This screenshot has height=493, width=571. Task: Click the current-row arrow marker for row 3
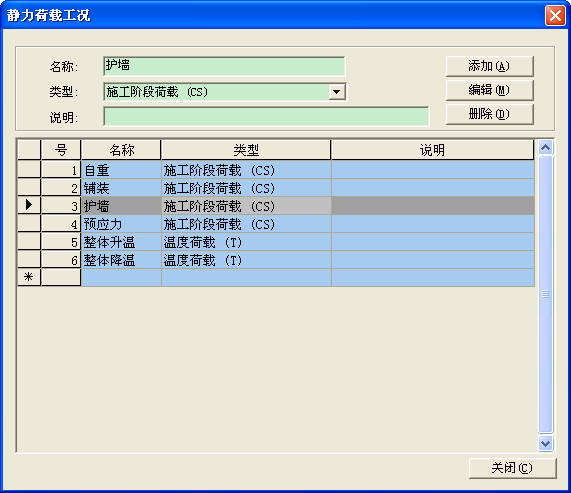29,206
